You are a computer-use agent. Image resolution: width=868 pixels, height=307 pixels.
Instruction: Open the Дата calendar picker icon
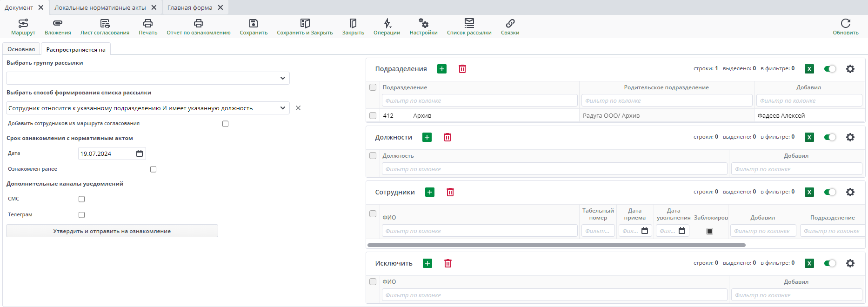click(140, 153)
